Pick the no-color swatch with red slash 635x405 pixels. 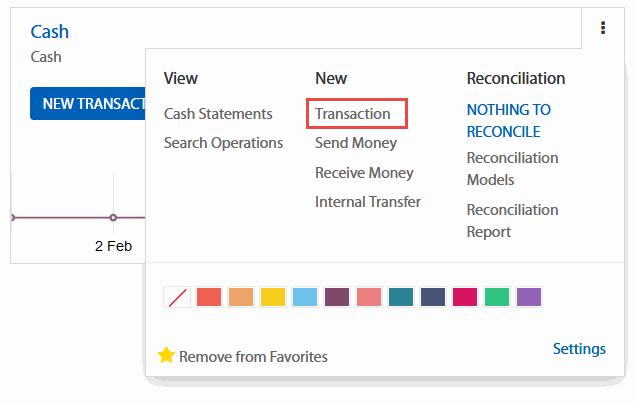(176, 297)
